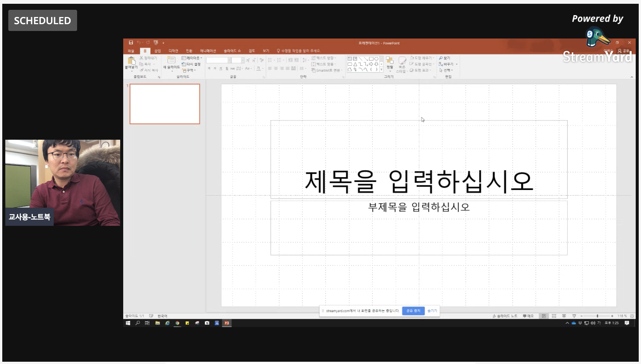Open the 구역 (Section) dropdown
641x364 pixels.
(x=189, y=70)
